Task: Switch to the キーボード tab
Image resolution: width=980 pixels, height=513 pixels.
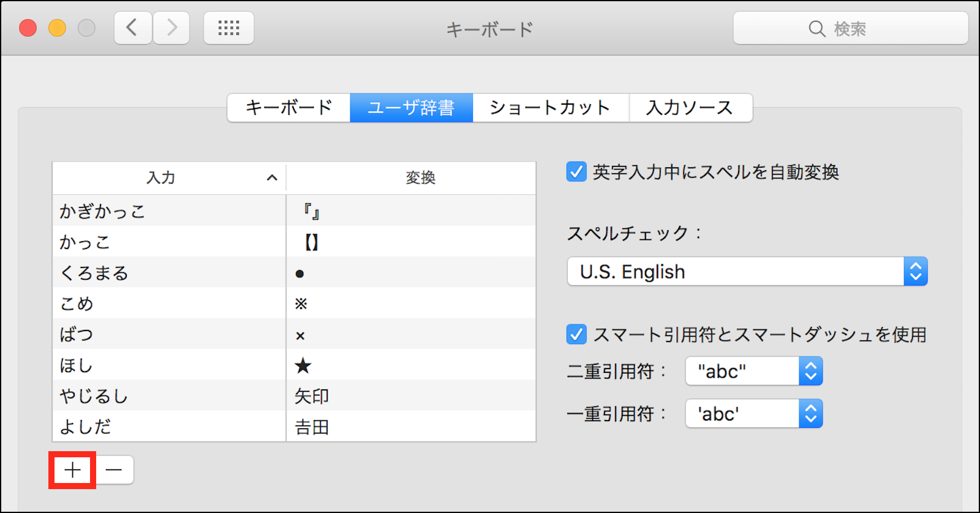Action: tap(288, 108)
